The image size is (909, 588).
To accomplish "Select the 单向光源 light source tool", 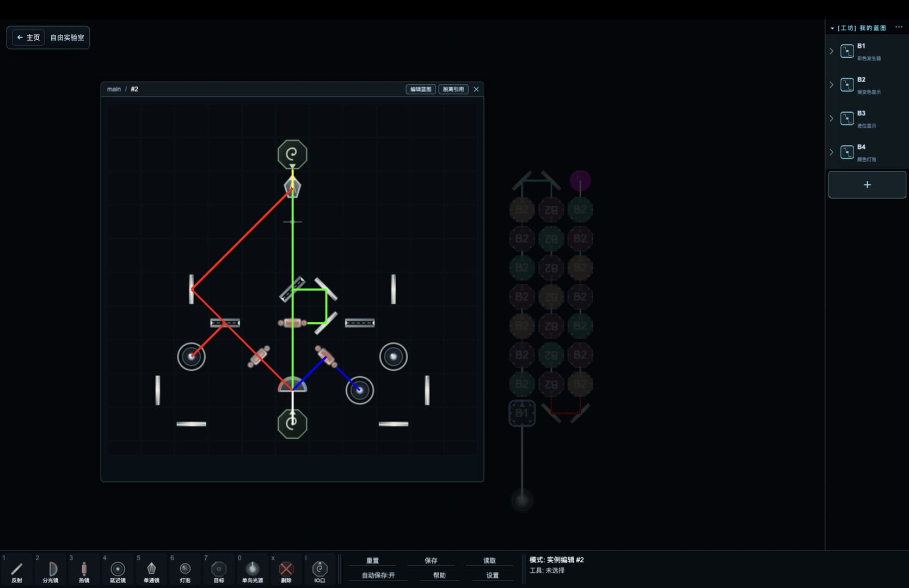I will click(x=253, y=570).
